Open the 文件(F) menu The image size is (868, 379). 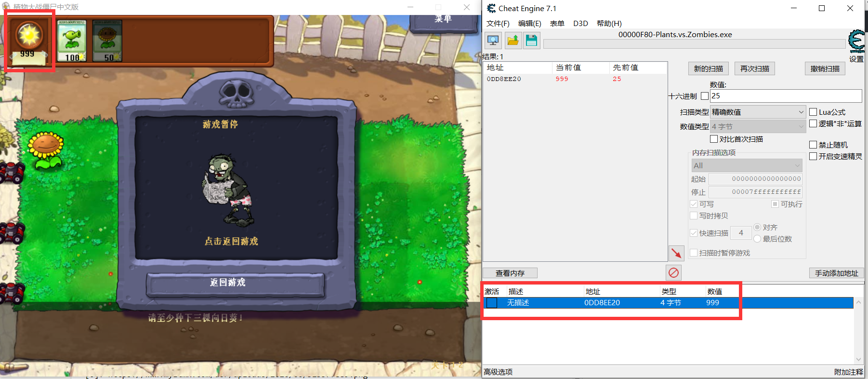498,24
